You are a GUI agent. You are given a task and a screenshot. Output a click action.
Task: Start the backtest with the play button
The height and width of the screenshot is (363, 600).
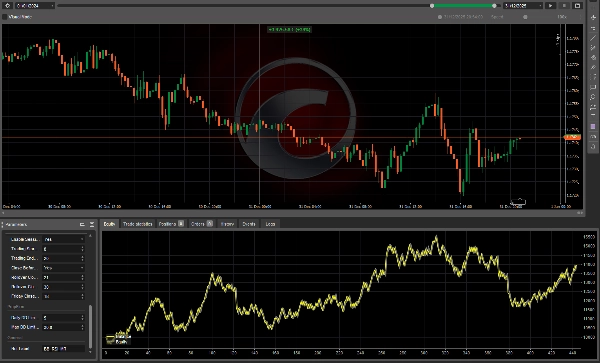[x=551, y=5]
